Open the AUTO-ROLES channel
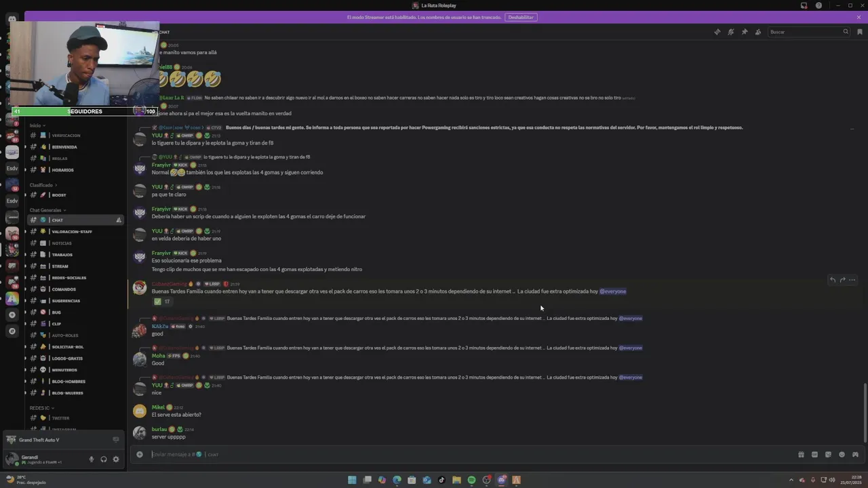868x488 pixels. pyautogui.click(x=75, y=335)
